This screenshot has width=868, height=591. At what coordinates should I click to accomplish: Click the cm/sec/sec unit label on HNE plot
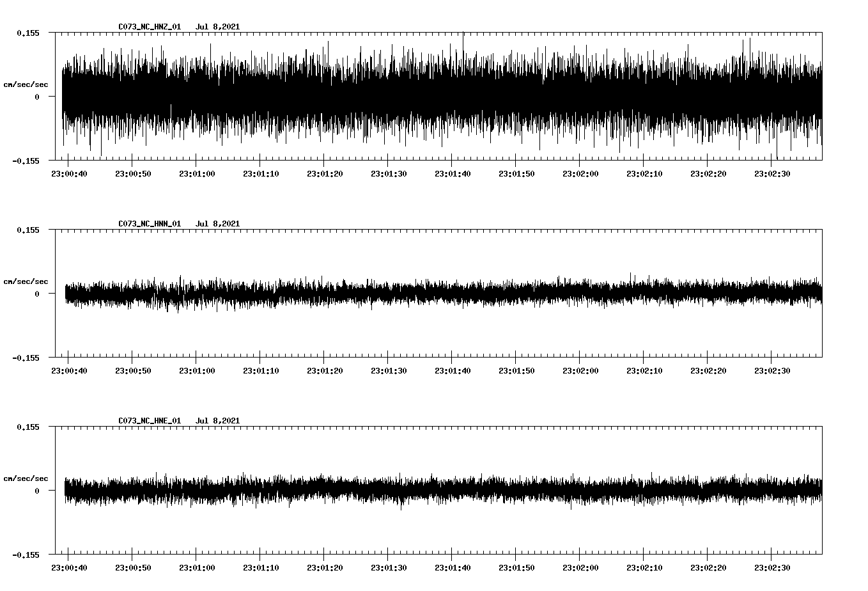point(26,478)
